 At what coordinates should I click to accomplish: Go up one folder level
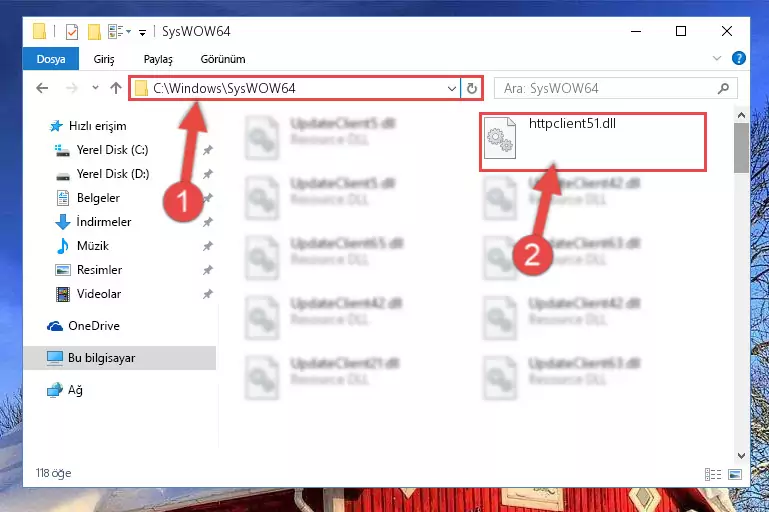116,88
